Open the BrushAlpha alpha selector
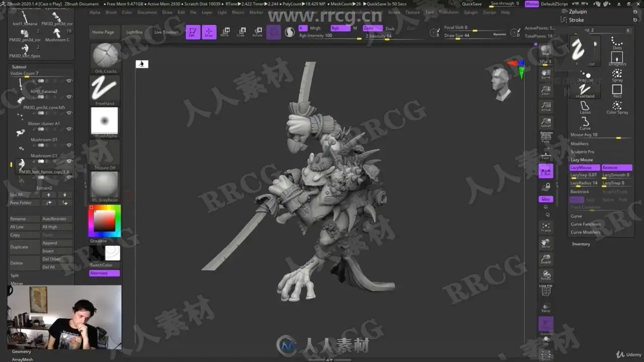This screenshot has height=362, width=644. [x=105, y=123]
